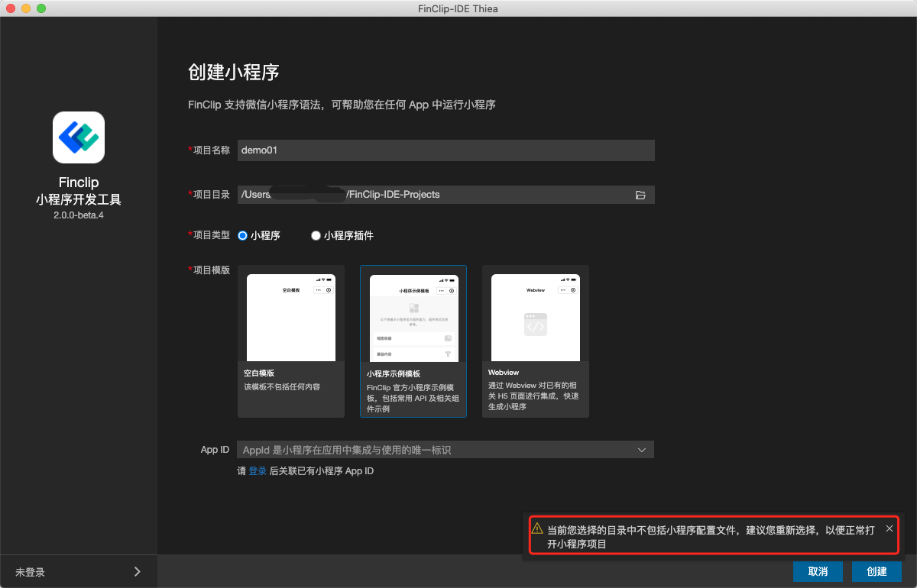The width and height of the screenshot is (917, 588).
Task: Click the 项目名称 input with demo01
Action: (x=446, y=150)
